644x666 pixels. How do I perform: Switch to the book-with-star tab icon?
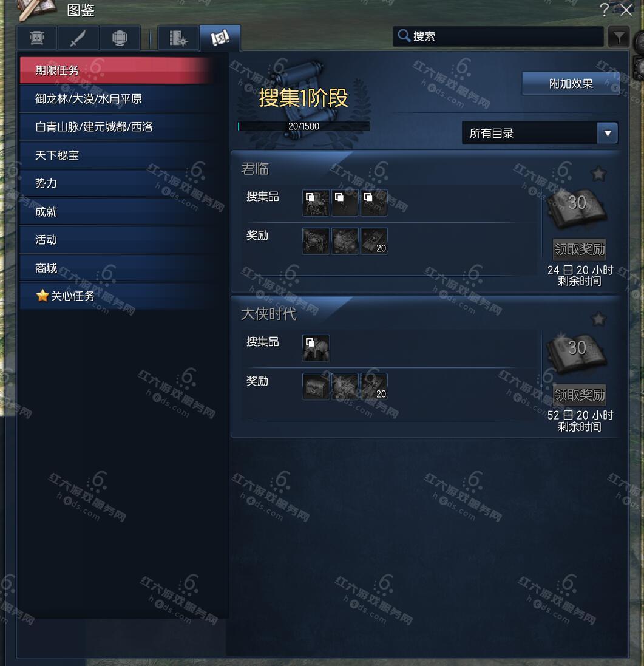pyautogui.click(x=178, y=38)
